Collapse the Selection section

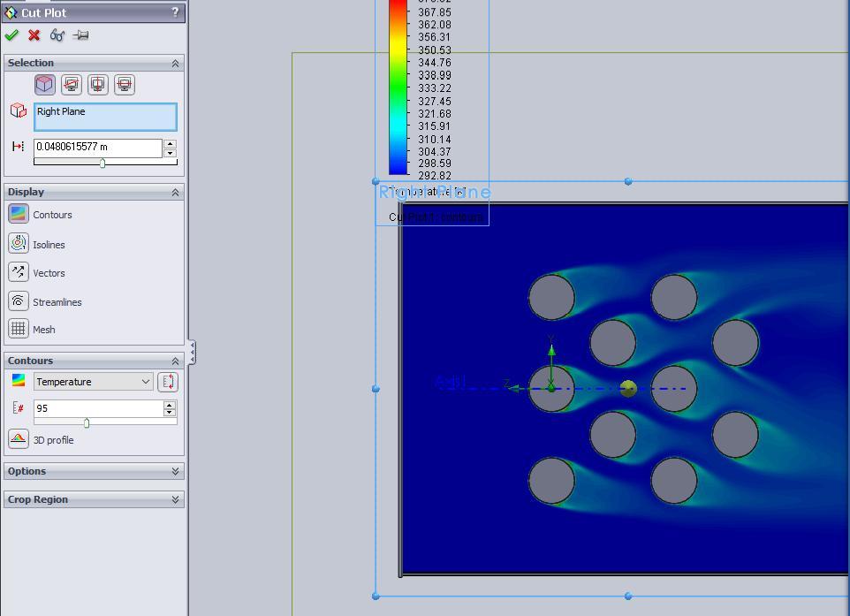(x=175, y=64)
